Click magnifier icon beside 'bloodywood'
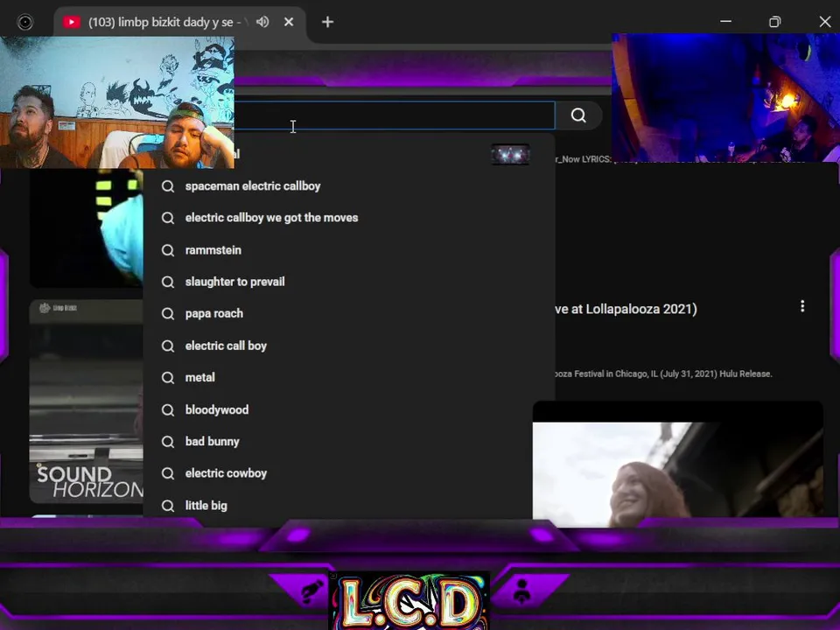The image size is (840, 630). 168,410
